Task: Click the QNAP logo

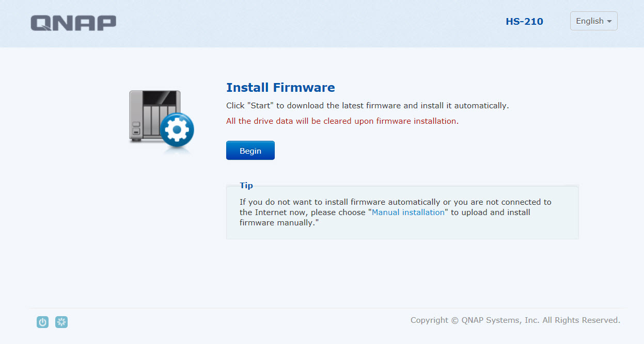Action: click(x=73, y=23)
